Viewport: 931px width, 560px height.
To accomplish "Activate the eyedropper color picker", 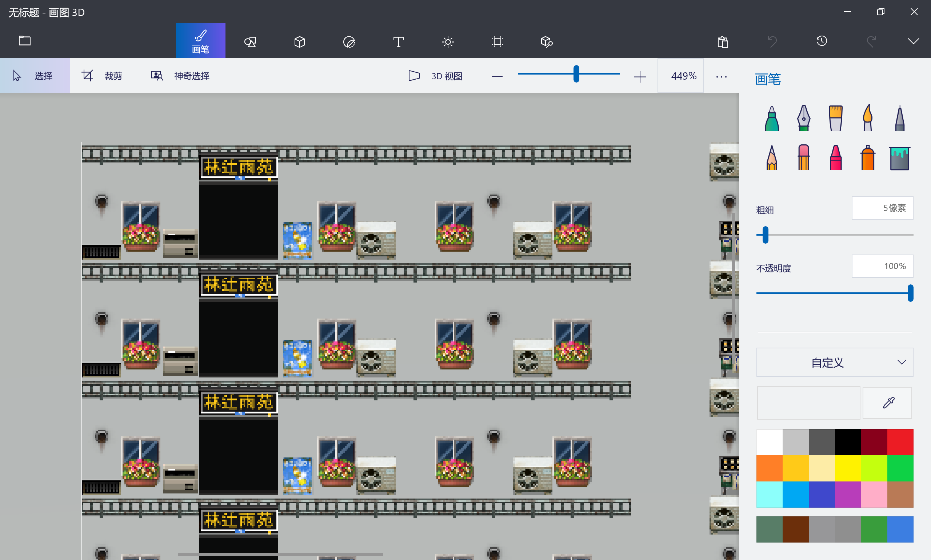I will [x=888, y=403].
